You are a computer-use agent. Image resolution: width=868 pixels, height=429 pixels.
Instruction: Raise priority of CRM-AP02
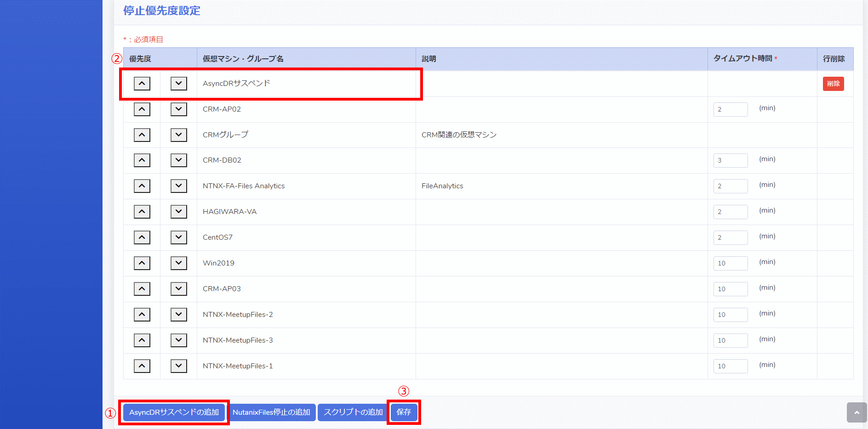(x=142, y=109)
